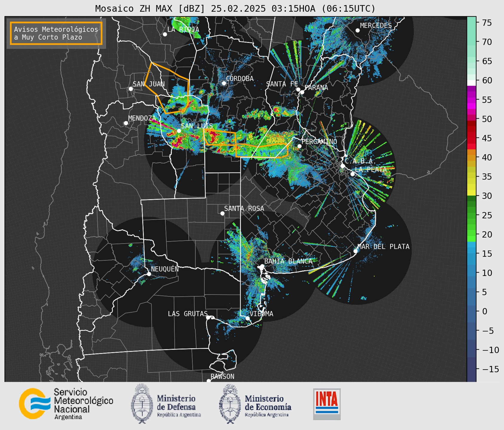This screenshot has width=504, height=430.
Task: Click the 75 value on the dBZ scale
Action: point(487,23)
